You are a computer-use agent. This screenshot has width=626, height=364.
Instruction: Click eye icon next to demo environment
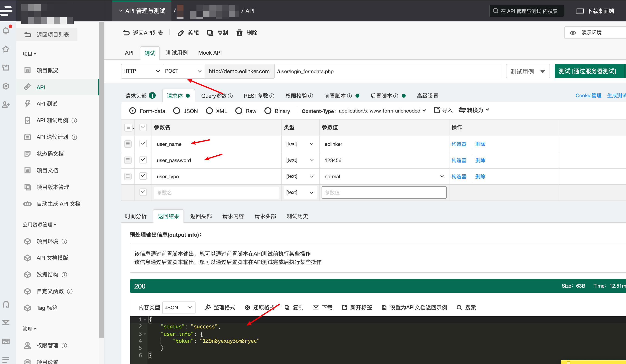click(572, 33)
